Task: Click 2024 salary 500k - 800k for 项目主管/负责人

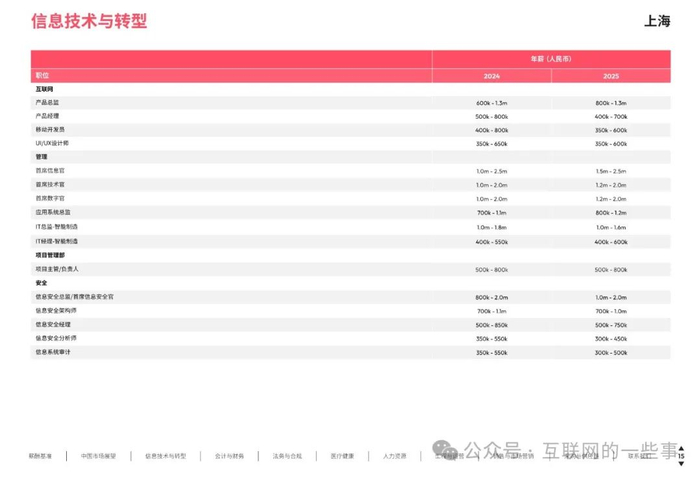Action: [492, 270]
